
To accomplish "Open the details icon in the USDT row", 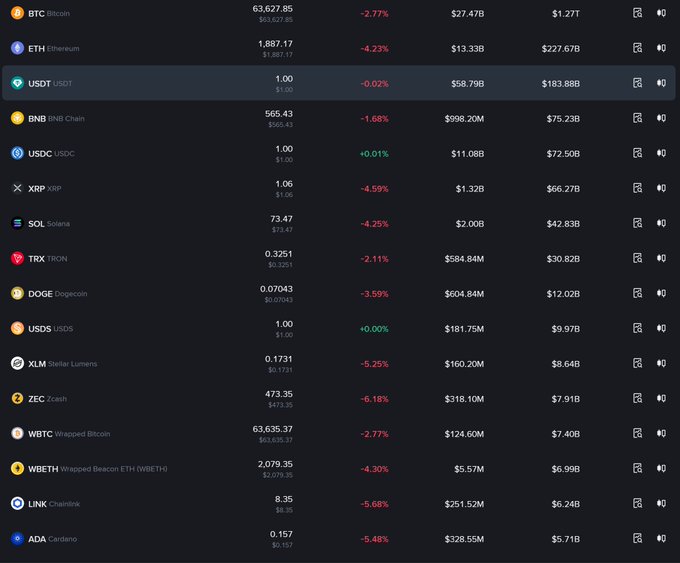I will pos(637,83).
